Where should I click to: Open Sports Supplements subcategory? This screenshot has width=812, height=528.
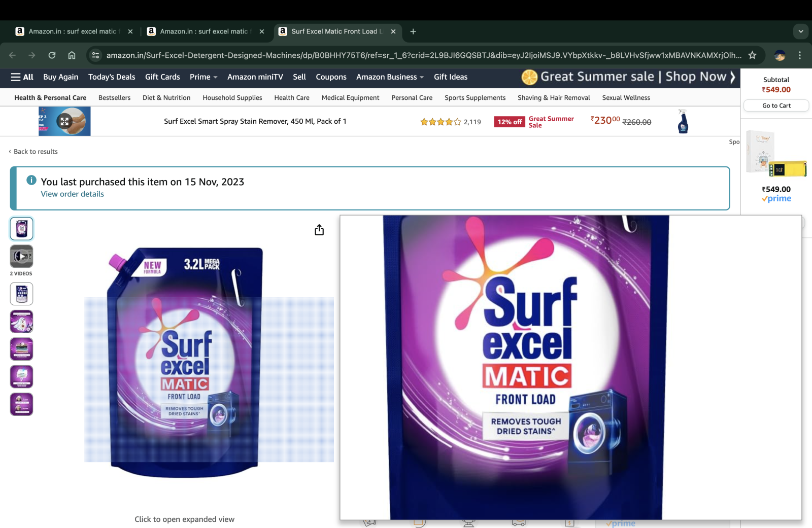click(x=475, y=98)
